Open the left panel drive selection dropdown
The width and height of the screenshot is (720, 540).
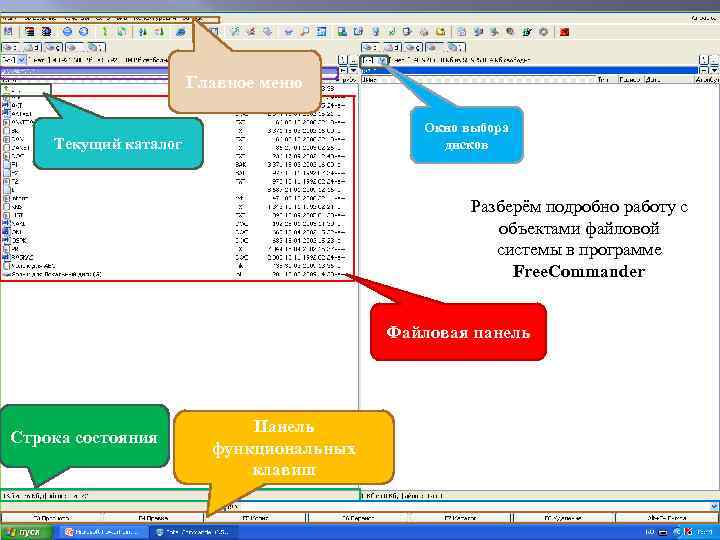pos(22,60)
